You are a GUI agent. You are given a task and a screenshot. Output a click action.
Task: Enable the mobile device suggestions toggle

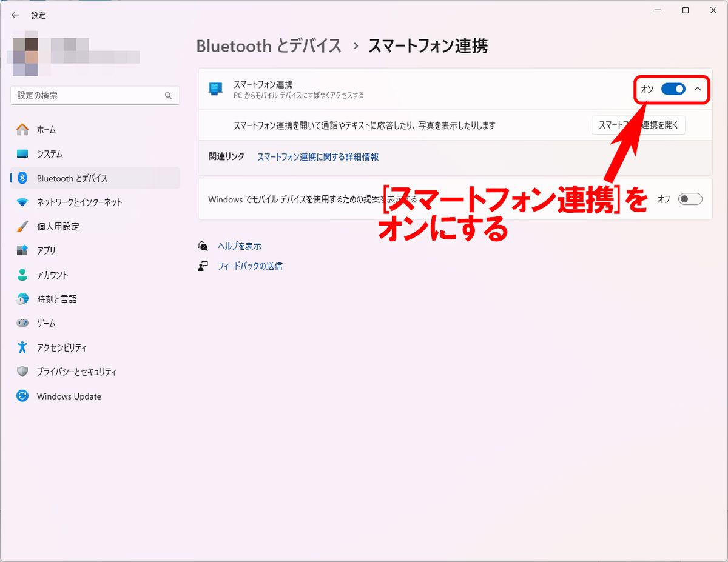(690, 199)
